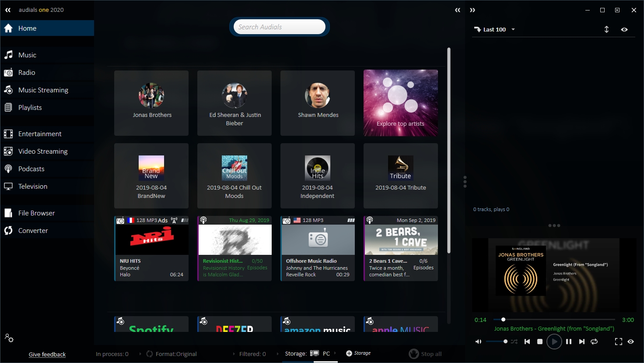644x363 pixels.
Task: Open Music Streaming in sidebar
Action: click(x=47, y=90)
